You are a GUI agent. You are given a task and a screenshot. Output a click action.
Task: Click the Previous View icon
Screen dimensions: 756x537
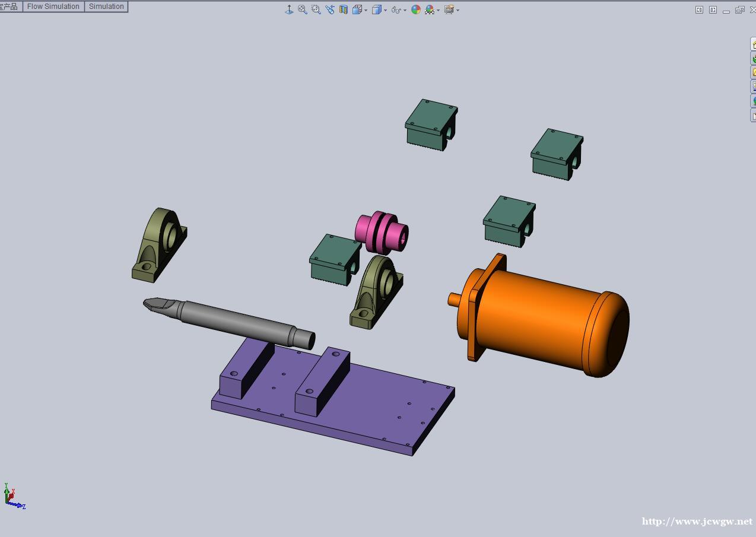pos(330,9)
